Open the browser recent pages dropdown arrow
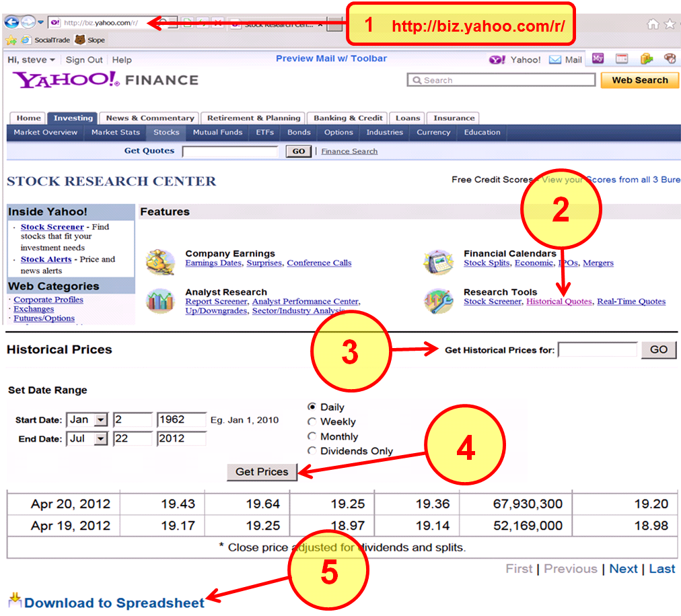Image resolution: width=681 pixels, height=616 pixels. tap(40, 22)
